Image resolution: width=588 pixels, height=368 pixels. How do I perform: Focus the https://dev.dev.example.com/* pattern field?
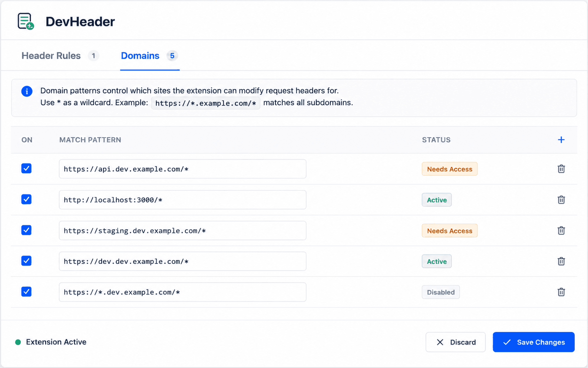182,261
